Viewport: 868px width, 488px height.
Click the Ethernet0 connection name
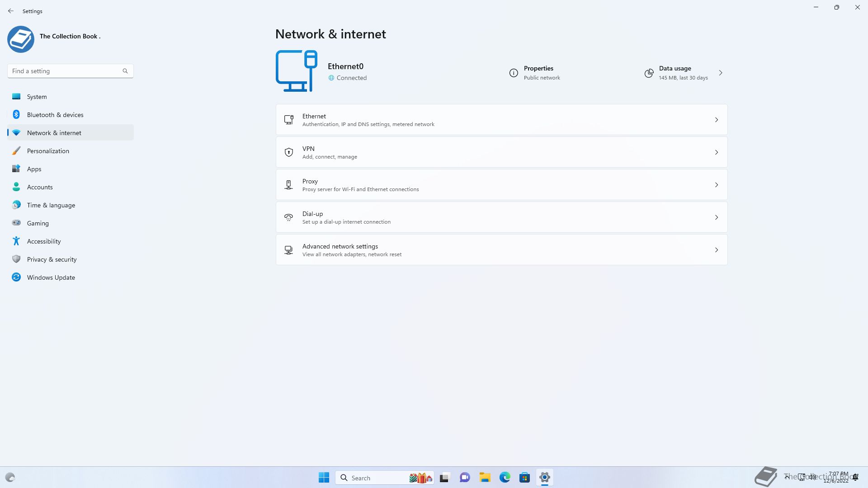(x=345, y=66)
